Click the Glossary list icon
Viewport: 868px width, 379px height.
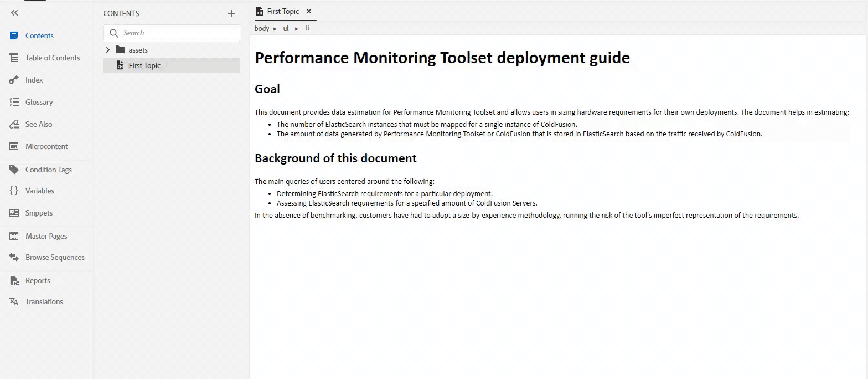[x=14, y=102]
